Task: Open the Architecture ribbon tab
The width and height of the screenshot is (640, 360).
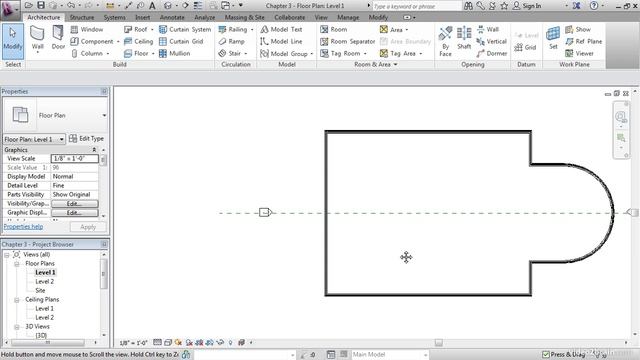Action: pos(44,18)
